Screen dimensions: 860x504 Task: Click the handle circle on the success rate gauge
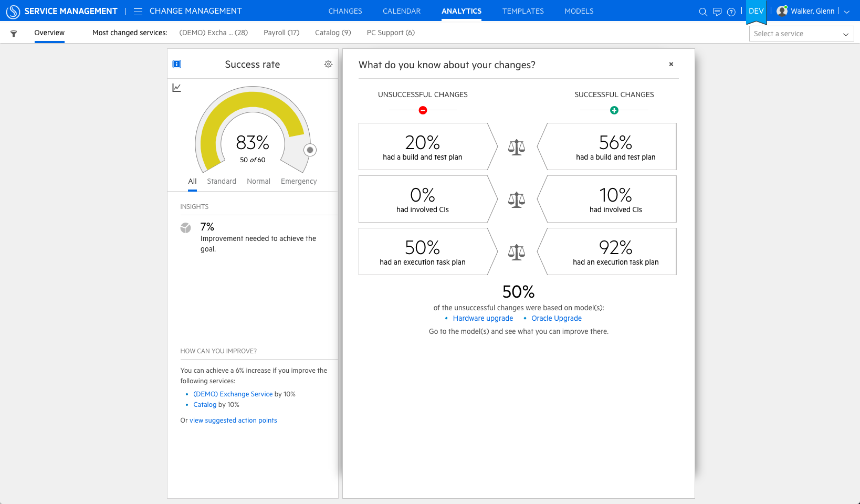(310, 150)
